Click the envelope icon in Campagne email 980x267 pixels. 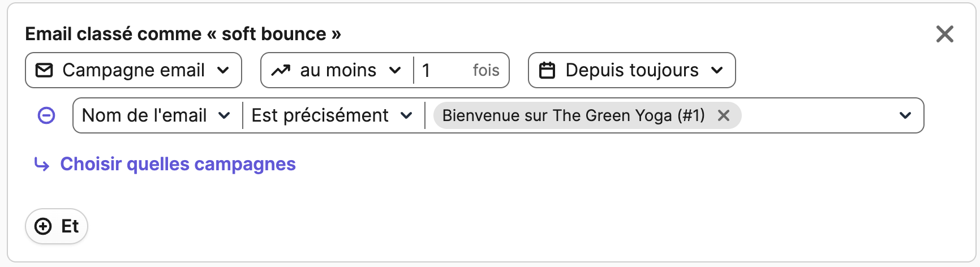click(x=44, y=70)
